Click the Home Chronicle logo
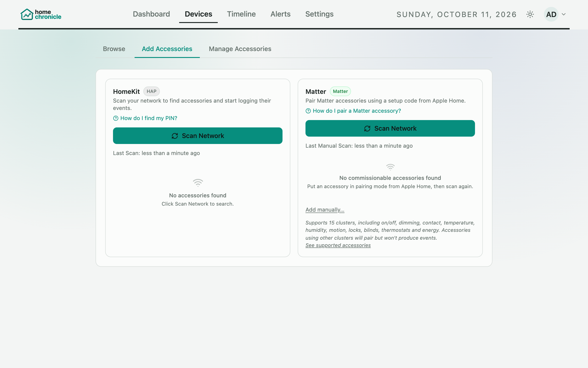The height and width of the screenshot is (368, 588). [41, 14]
